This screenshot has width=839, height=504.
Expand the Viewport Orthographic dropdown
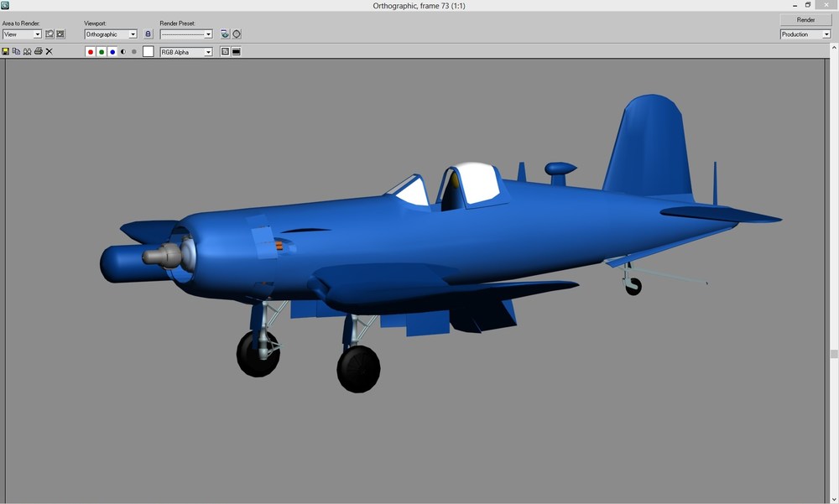[111, 34]
